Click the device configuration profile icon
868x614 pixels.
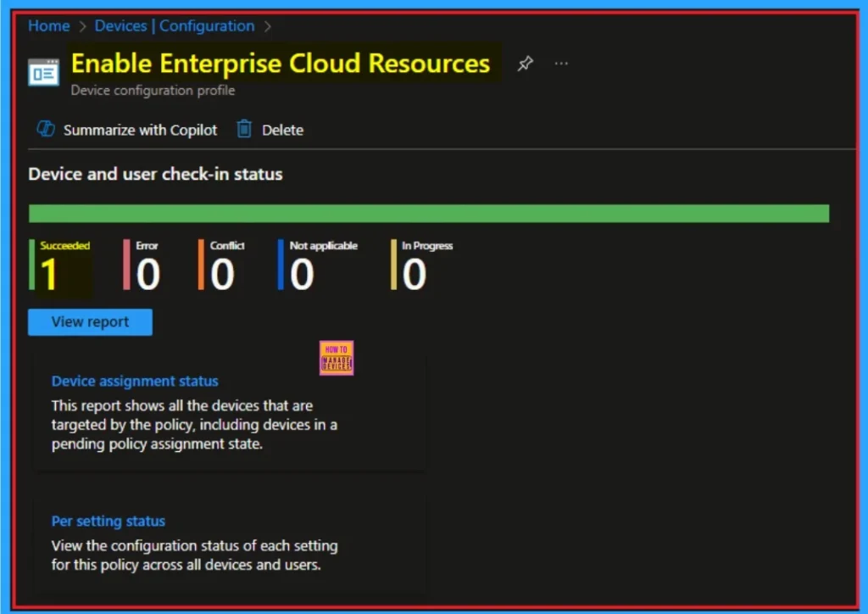click(x=43, y=72)
